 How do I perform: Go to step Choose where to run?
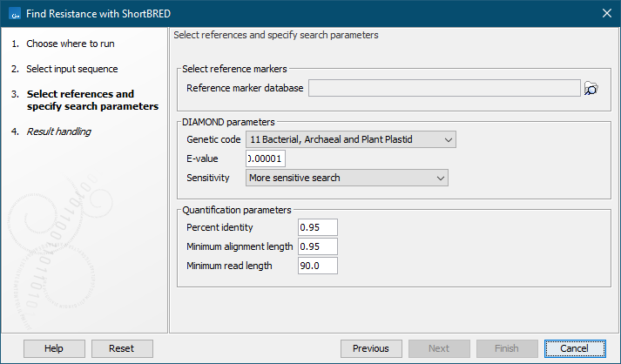click(x=70, y=44)
